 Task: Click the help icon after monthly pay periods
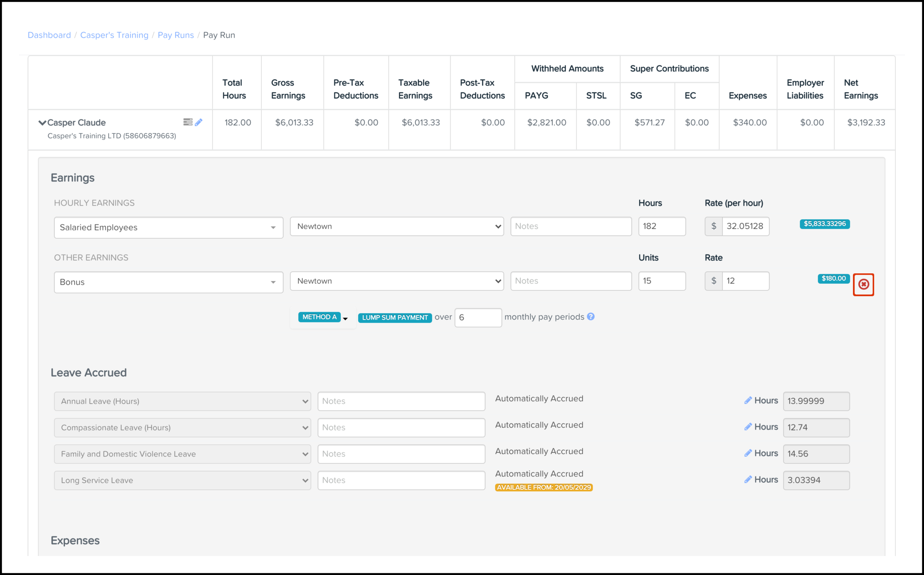pos(590,316)
